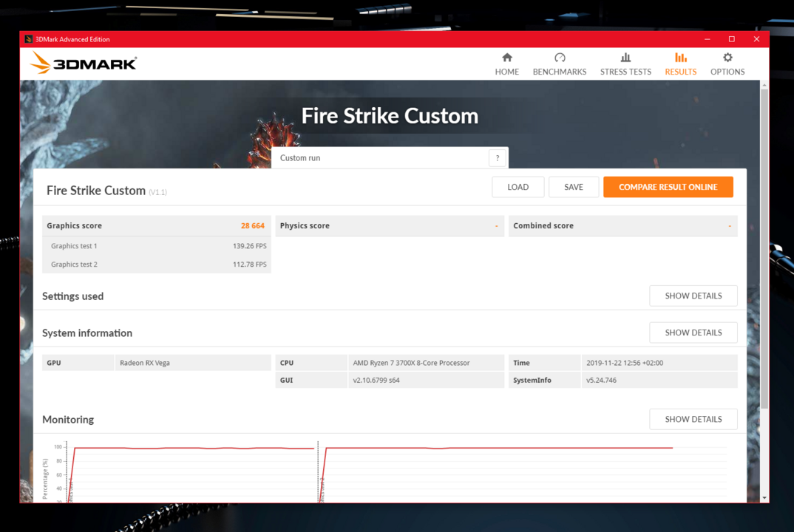Click the Custom run name field

[x=381, y=158]
